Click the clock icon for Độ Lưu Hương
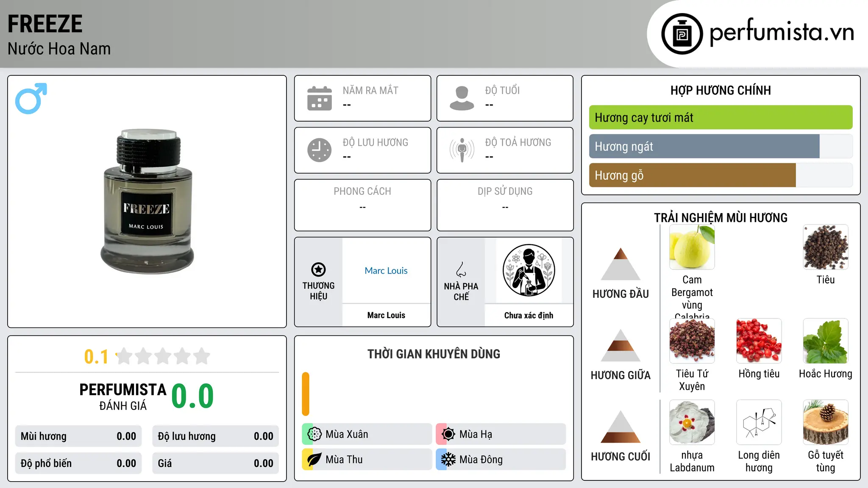This screenshot has width=868, height=488. [x=320, y=150]
